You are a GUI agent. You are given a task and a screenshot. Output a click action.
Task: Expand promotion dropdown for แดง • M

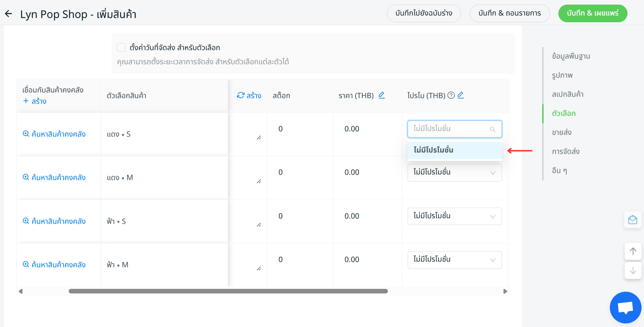pos(454,172)
